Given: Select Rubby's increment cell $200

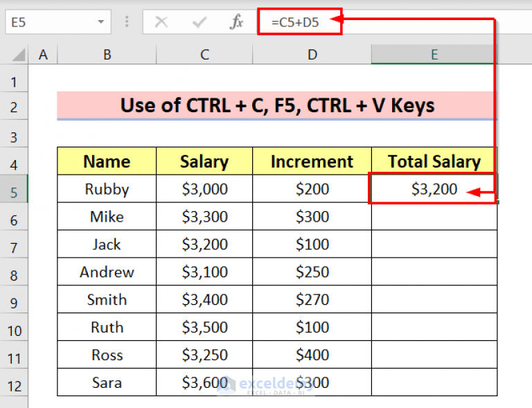Looking at the screenshot, I should (x=312, y=189).
